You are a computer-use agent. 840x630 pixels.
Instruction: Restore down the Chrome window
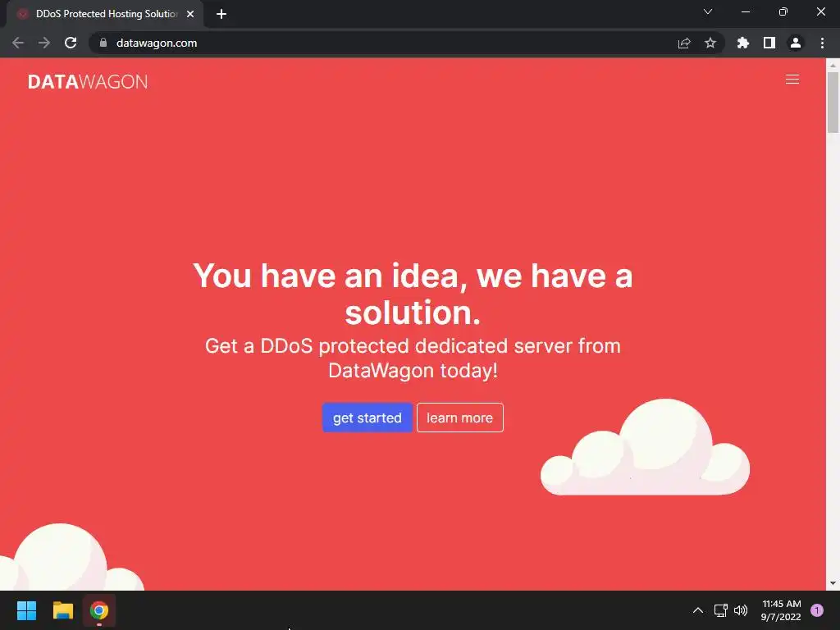click(x=783, y=11)
